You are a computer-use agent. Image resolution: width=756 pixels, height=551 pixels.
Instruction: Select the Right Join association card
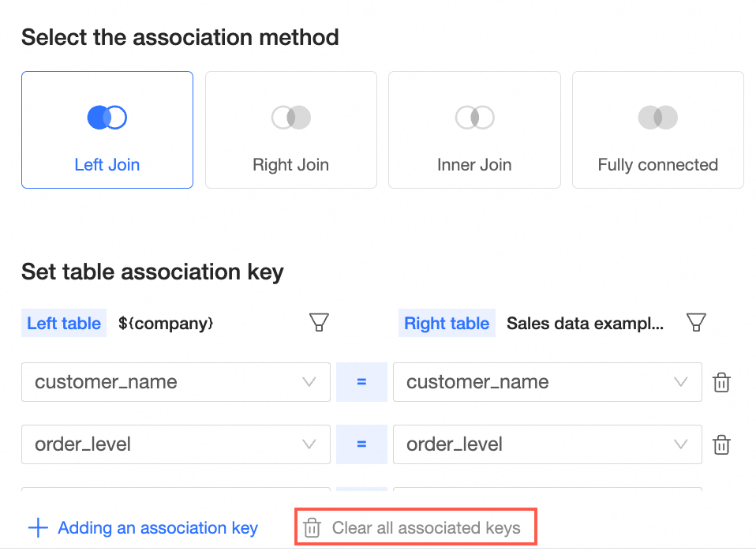290,130
